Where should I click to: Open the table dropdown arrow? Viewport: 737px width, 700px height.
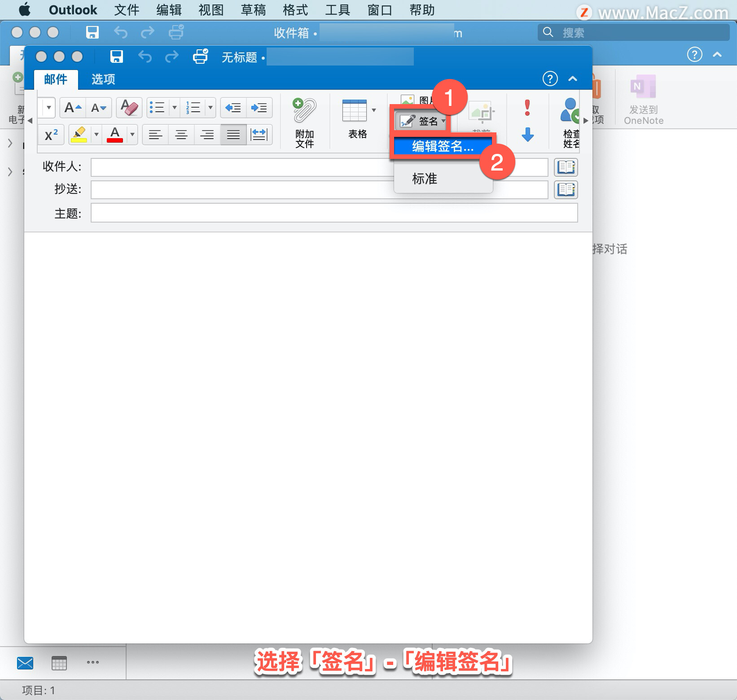(x=374, y=110)
